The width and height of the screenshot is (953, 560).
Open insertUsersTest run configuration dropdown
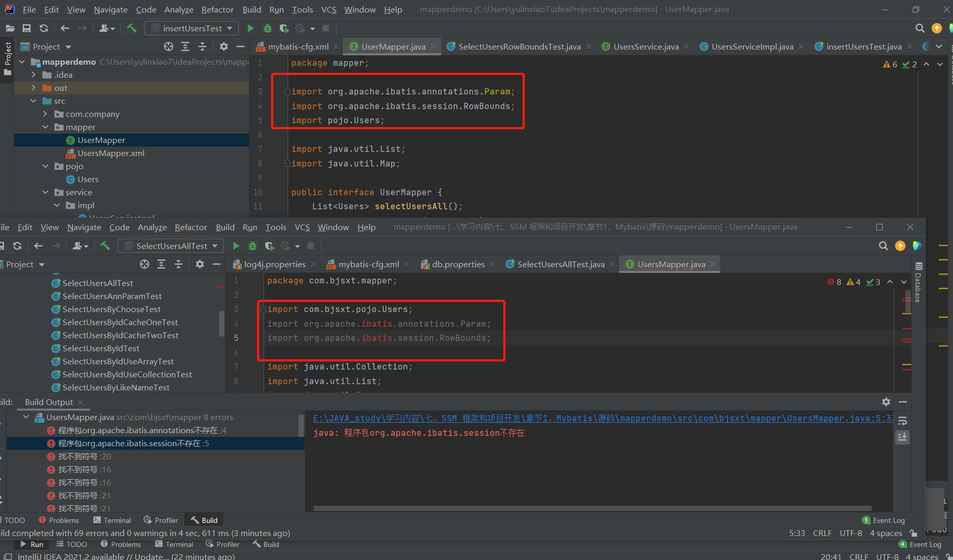pos(192,28)
